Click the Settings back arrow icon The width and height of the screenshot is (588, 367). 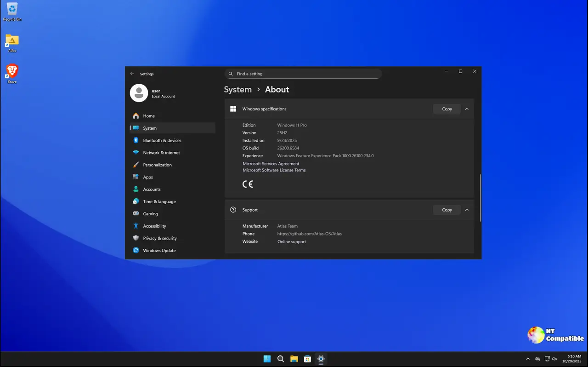tap(132, 74)
